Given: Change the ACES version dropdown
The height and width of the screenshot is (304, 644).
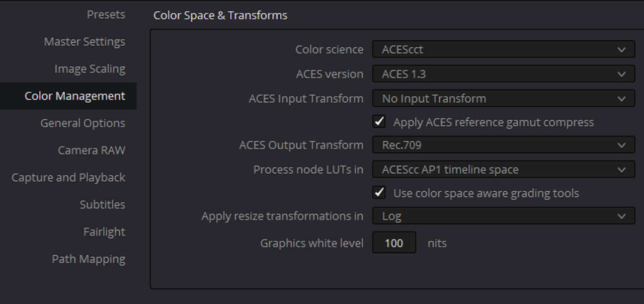Looking at the screenshot, I should click(x=504, y=74).
